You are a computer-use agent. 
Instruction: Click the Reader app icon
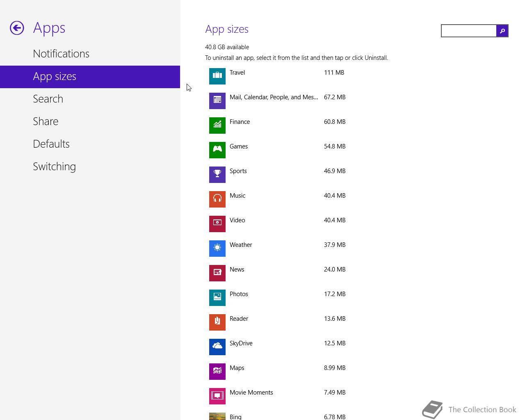217,322
